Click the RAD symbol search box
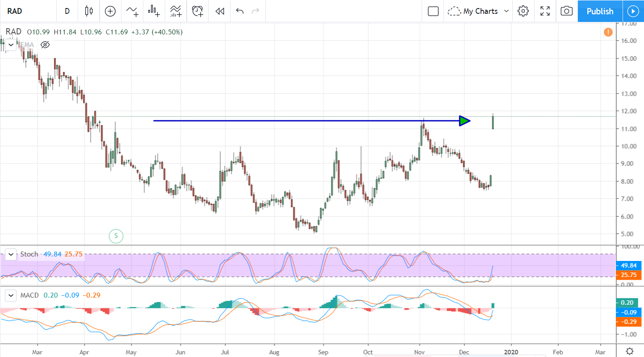 click(x=27, y=11)
